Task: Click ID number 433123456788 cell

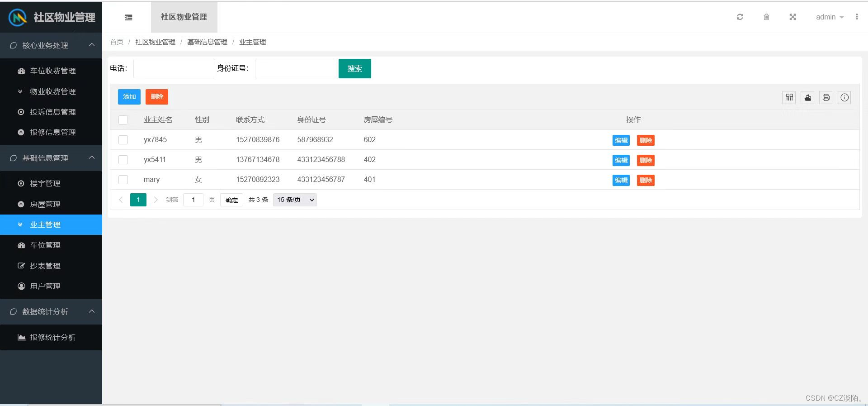Action: [x=321, y=160]
